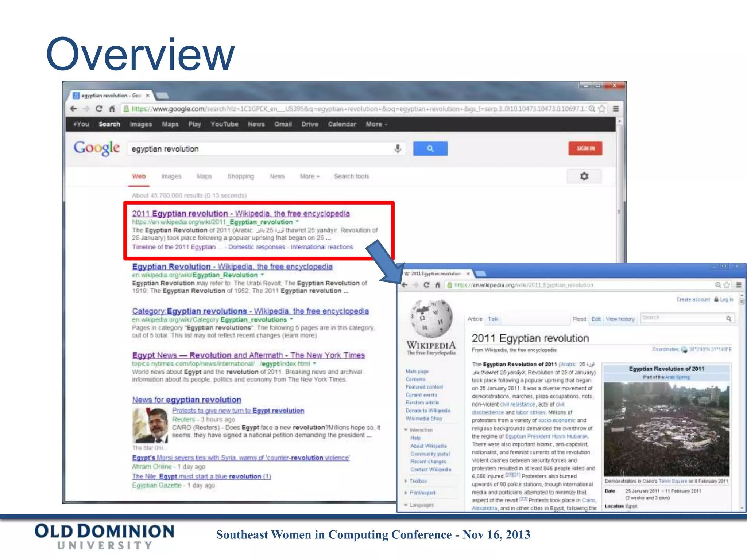This screenshot has height=560, width=747.
Task: Collapse the Interaction section in Wikipedia sidebar
Action: tap(406, 430)
